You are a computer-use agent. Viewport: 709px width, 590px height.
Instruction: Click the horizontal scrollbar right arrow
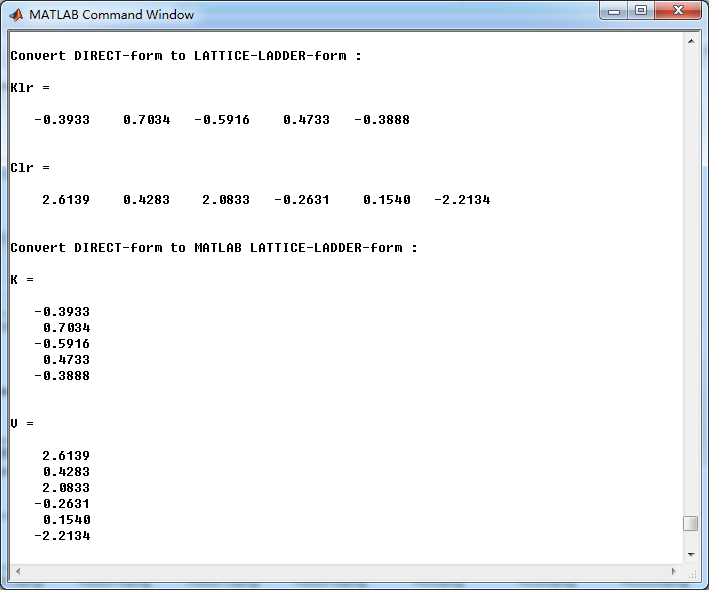pyautogui.click(x=674, y=571)
